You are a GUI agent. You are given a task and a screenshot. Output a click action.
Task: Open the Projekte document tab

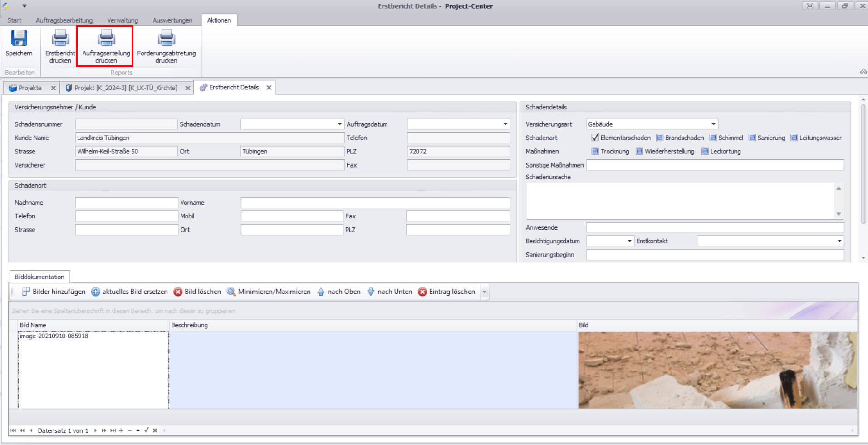tap(30, 88)
